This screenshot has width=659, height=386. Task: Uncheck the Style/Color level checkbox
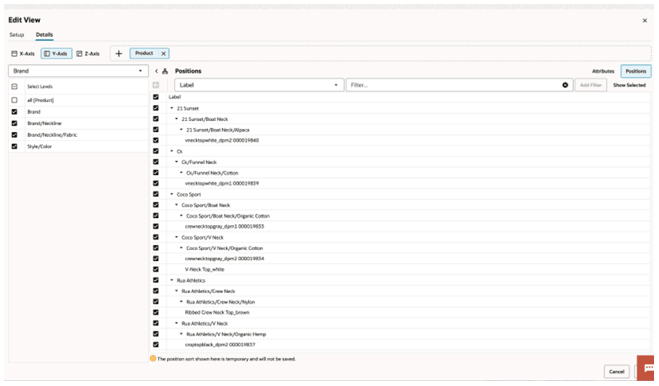click(14, 146)
